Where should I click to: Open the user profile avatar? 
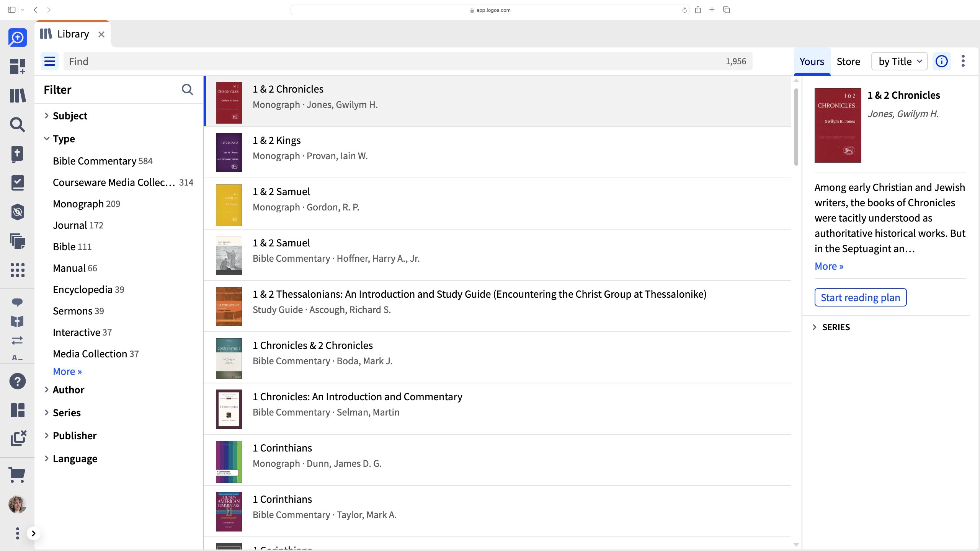pos(17,504)
